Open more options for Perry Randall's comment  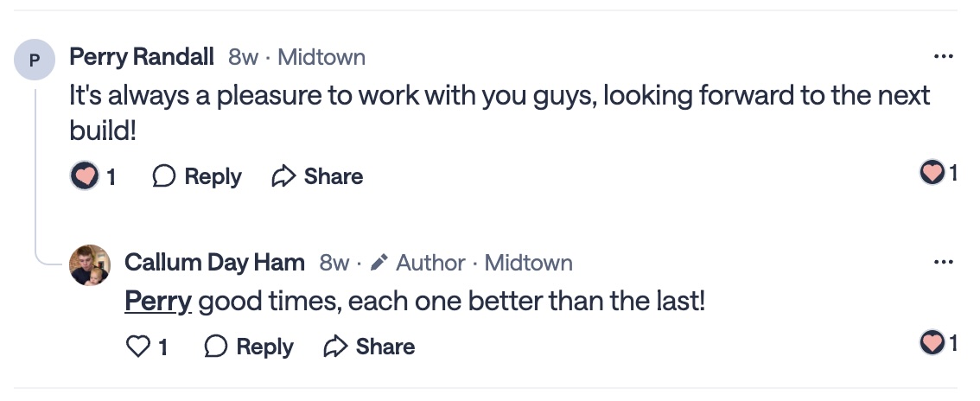943,57
